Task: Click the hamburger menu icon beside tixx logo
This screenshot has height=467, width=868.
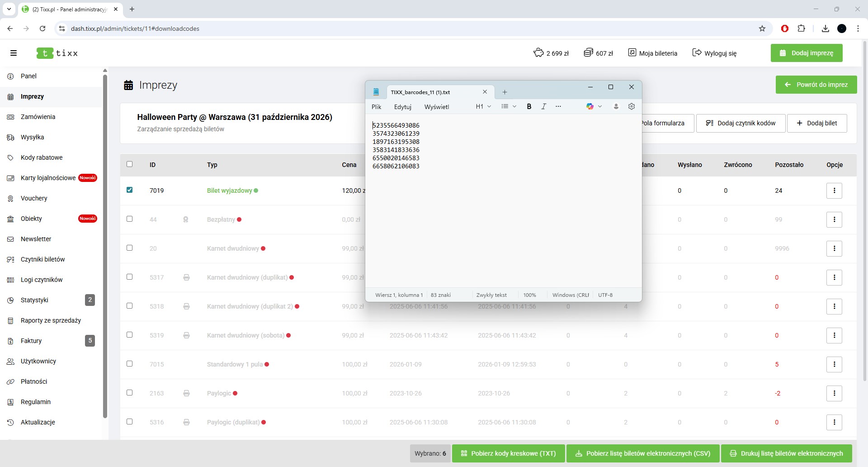Action: pos(14,53)
